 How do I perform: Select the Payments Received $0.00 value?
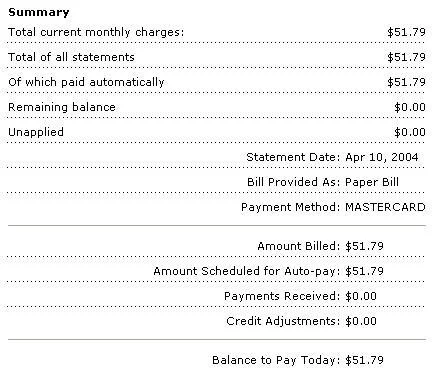[361, 296]
